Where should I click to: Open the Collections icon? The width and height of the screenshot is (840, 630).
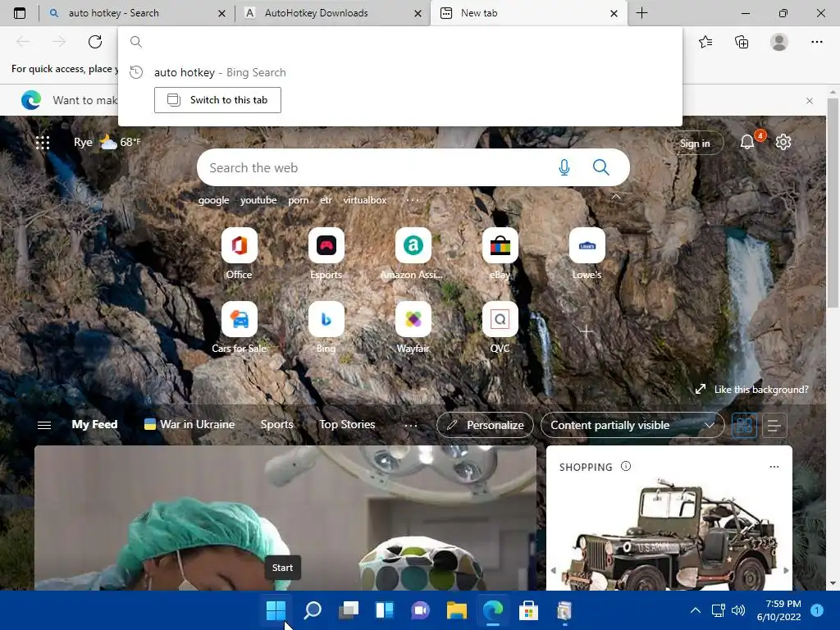pyautogui.click(x=742, y=42)
